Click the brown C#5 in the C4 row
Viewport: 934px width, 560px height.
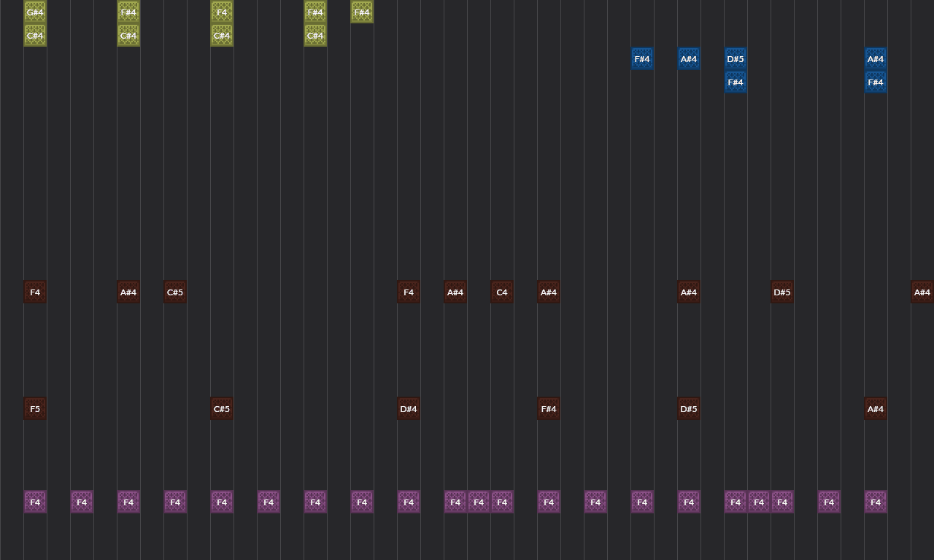[x=175, y=292]
